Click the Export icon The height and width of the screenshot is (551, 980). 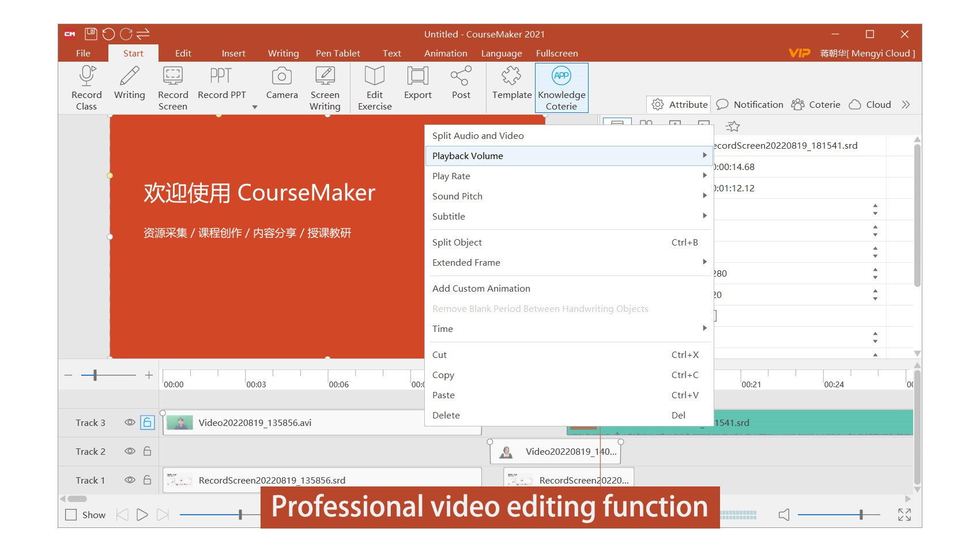[418, 76]
